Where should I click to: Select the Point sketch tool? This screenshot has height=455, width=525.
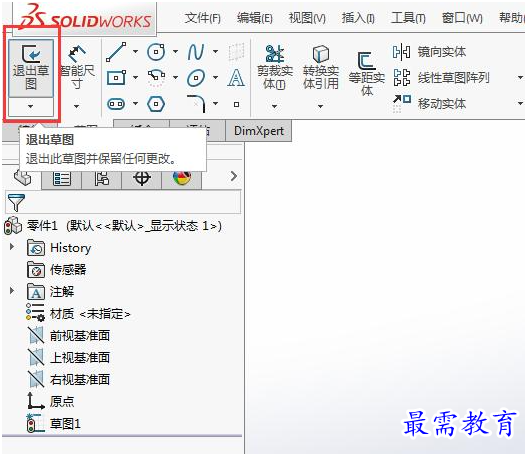[x=236, y=104]
